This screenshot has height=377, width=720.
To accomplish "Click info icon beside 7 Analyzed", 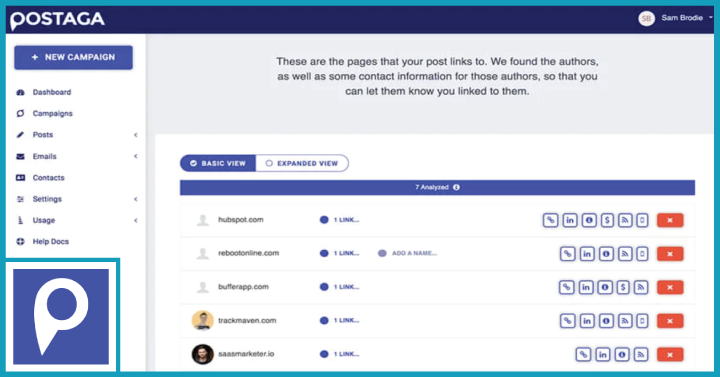I will 456,187.
